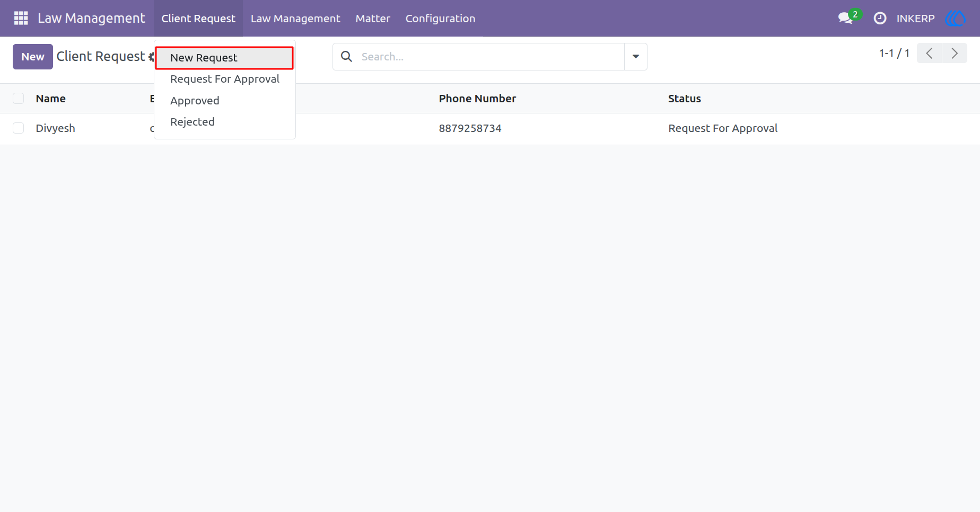Click Request For Approval status cell

tap(723, 128)
